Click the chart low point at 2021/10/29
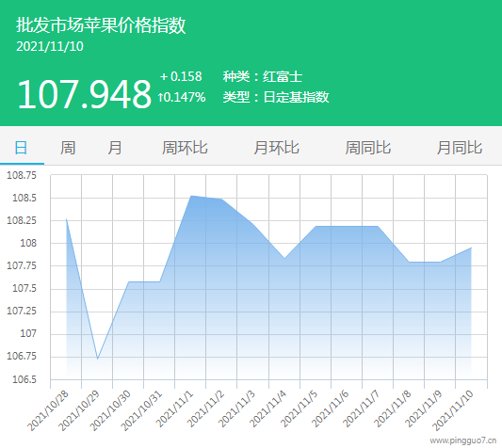Viewport: 502px width, 448px height. tap(97, 359)
